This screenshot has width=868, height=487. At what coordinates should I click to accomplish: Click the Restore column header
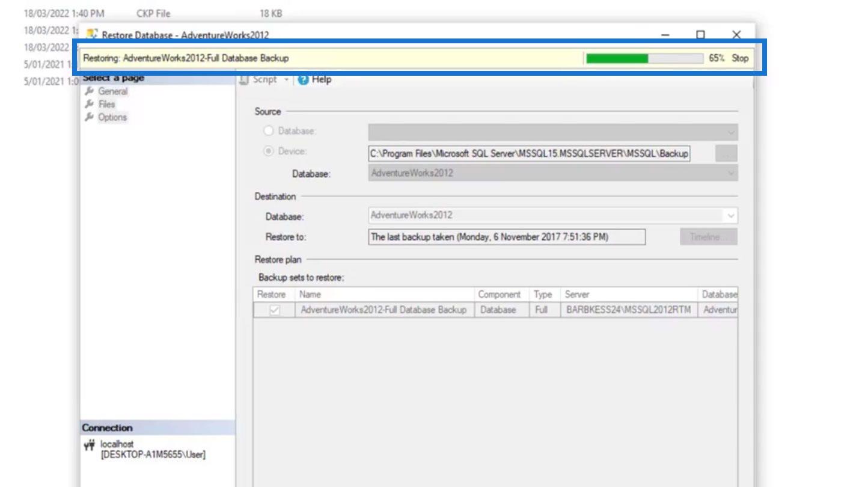274,295
